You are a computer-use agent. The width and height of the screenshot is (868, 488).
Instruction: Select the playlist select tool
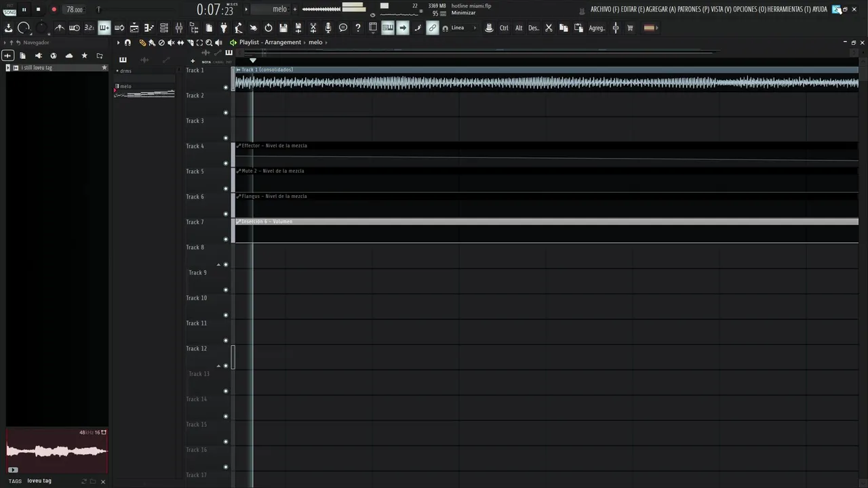point(199,43)
